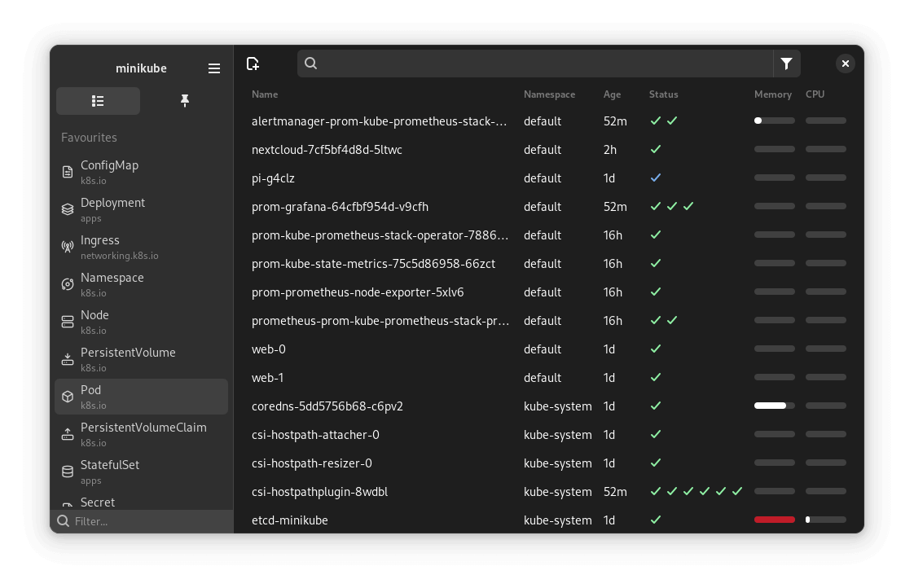Focus the main search field

(x=542, y=64)
